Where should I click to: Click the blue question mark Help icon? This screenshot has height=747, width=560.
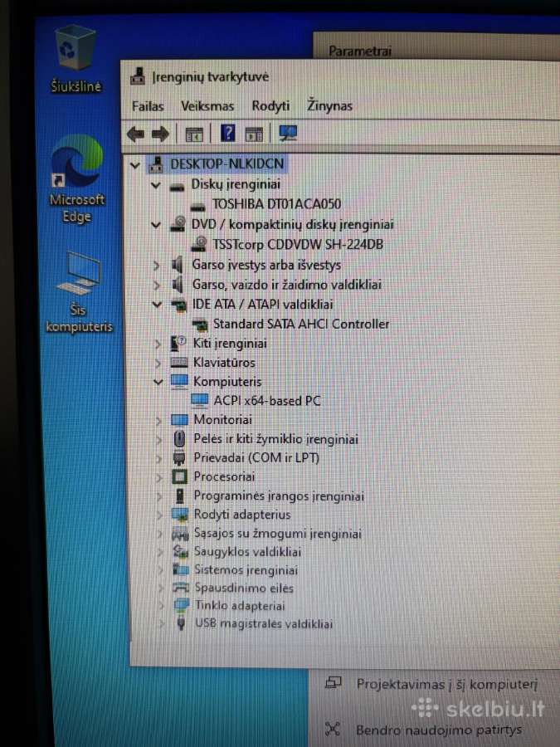228,133
